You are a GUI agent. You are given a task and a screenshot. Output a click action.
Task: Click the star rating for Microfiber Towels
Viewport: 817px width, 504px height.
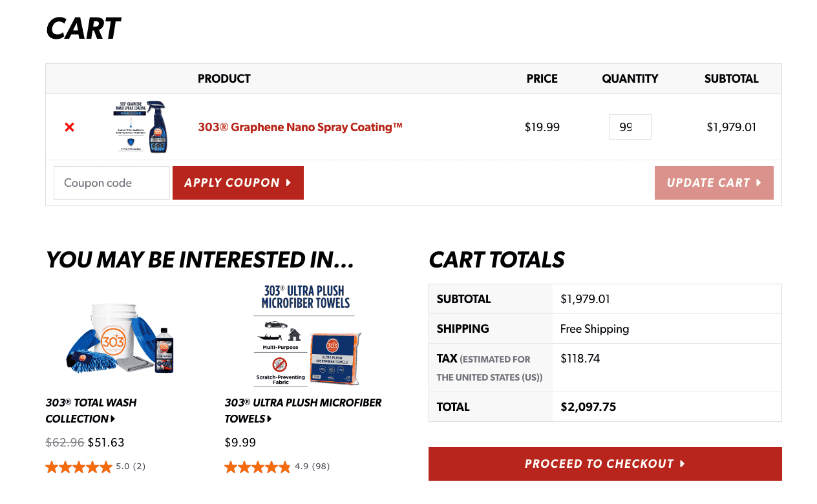258,467
